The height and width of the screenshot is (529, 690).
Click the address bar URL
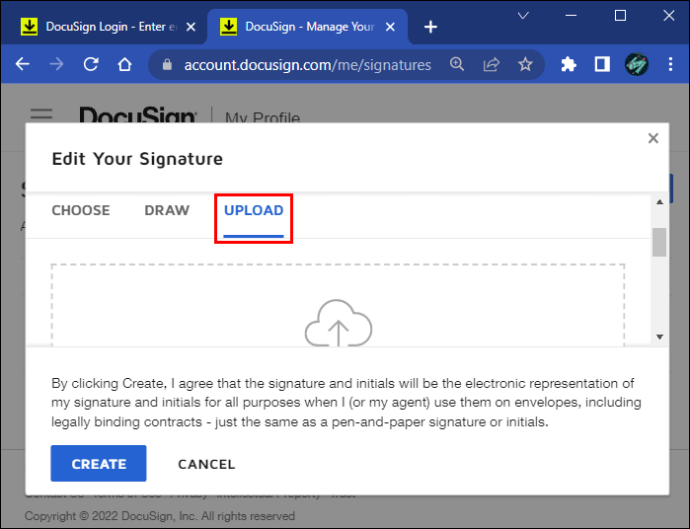coord(308,65)
